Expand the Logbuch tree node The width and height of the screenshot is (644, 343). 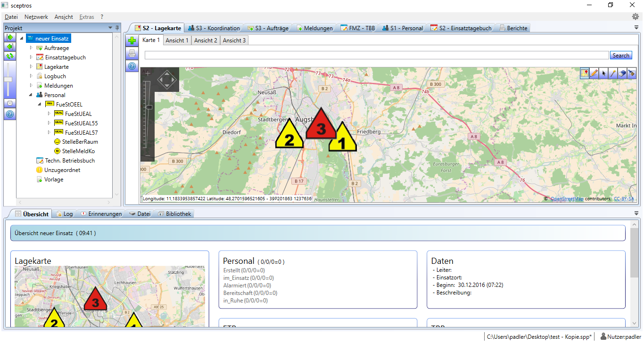(32, 76)
